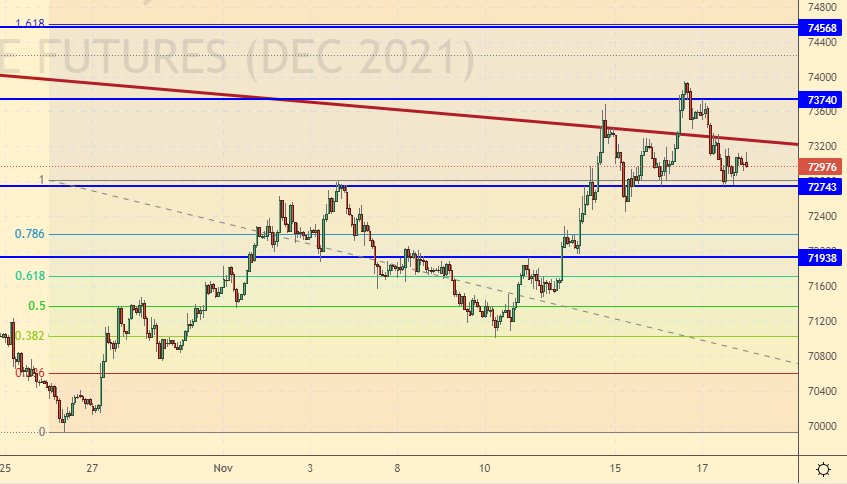Click the Fibonacci 0.786 level label
847x484 pixels.
tap(30, 234)
